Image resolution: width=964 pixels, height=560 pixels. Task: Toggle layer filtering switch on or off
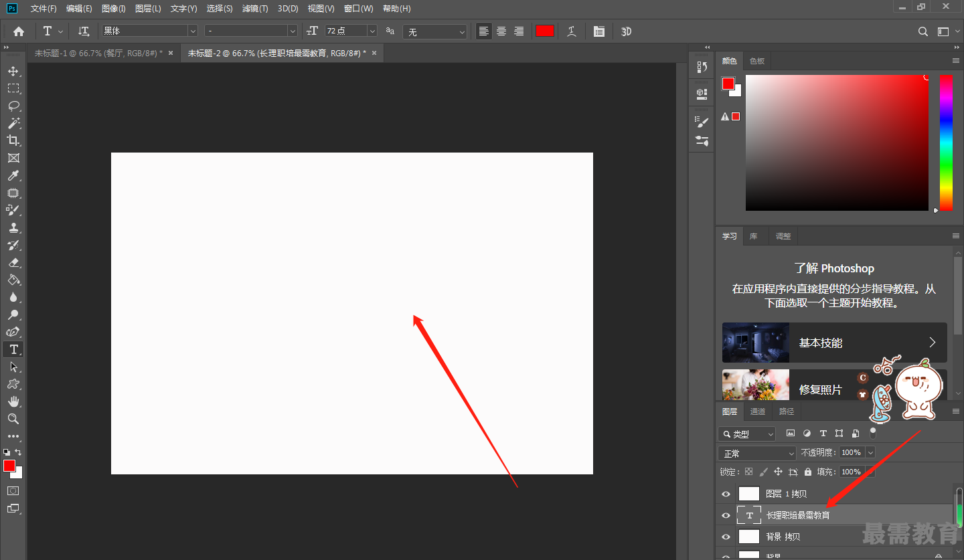pyautogui.click(x=872, y=433)
